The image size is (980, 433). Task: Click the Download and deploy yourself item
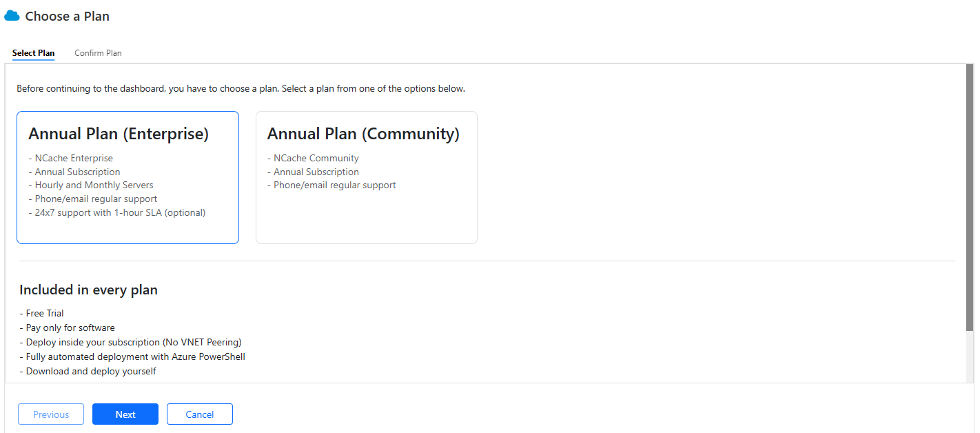point(90,371)
